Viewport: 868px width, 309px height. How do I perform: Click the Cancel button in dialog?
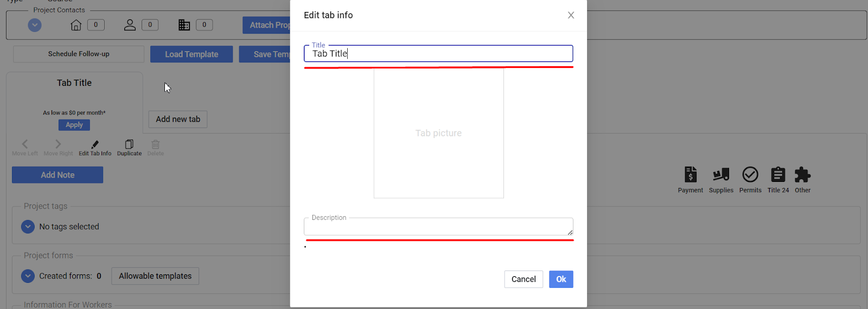pyautogui.click(x=524, y=279)
